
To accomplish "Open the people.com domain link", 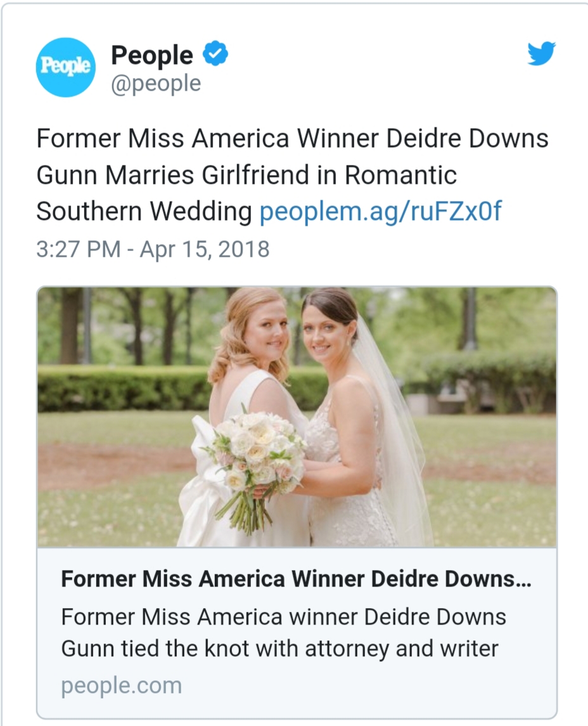I will [x=121, y=685].
